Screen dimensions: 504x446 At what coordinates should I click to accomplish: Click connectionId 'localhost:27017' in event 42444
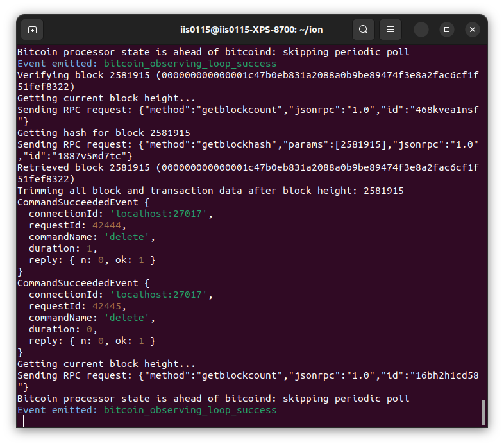158,214
